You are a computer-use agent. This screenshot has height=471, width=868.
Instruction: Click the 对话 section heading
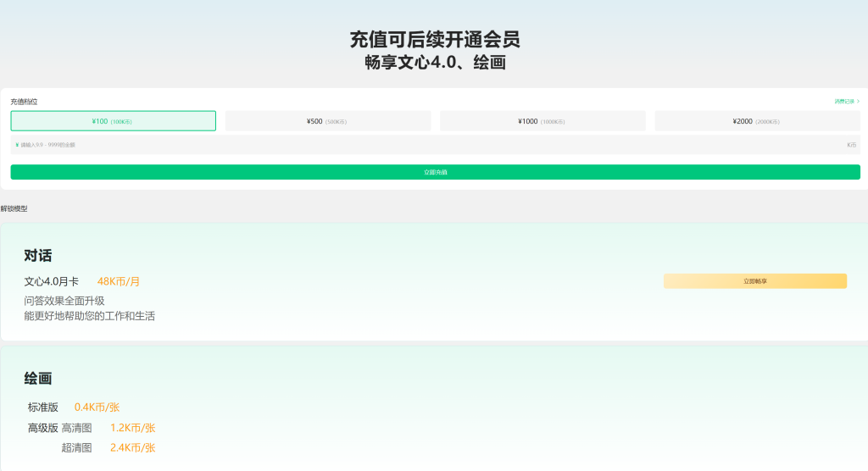tap(37, 256)
